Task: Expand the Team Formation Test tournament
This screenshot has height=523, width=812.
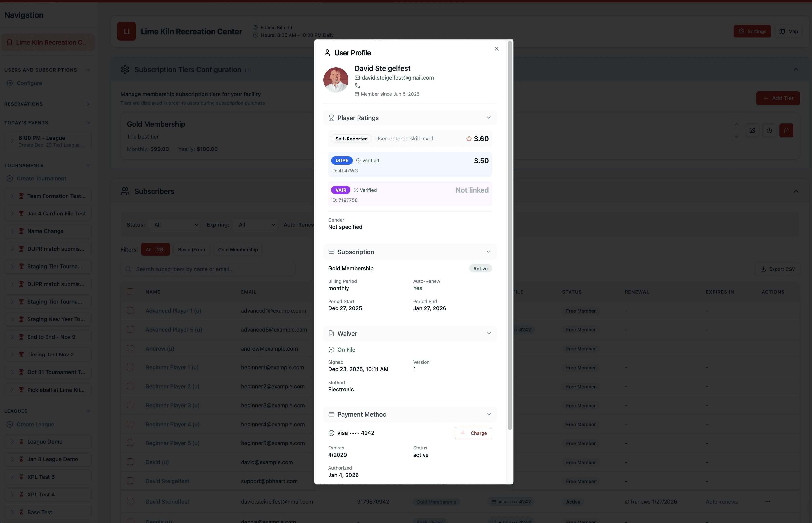Action: click(x=13, y=196)
